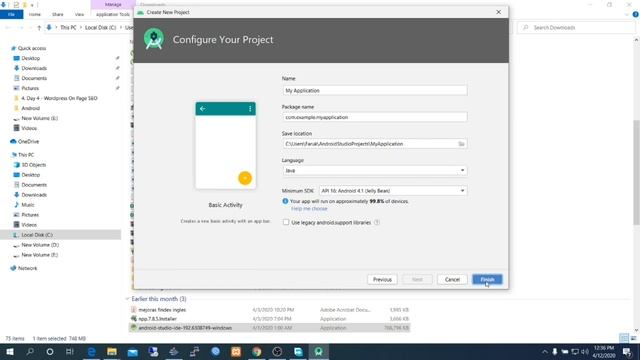Screen dimensions: 640x360
Task: Open OBS Studio from the taskbar
Action: coord(277,351)
